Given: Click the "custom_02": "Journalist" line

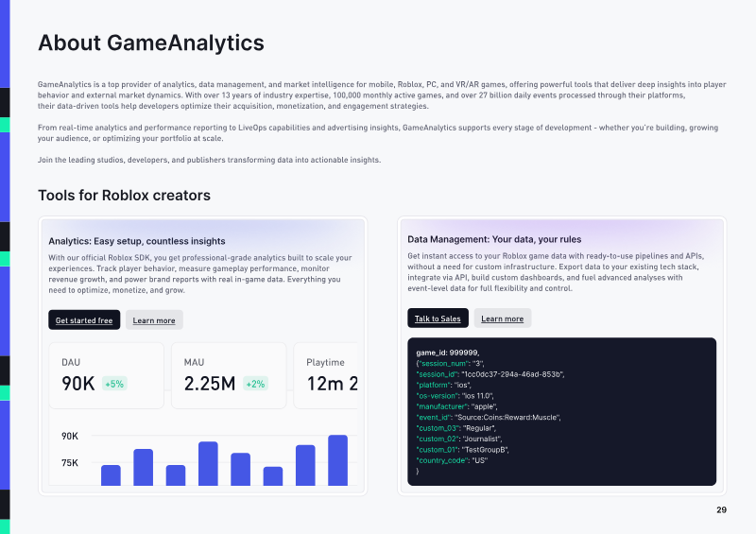Looking at the screenshot, I should tap(459, 439).
